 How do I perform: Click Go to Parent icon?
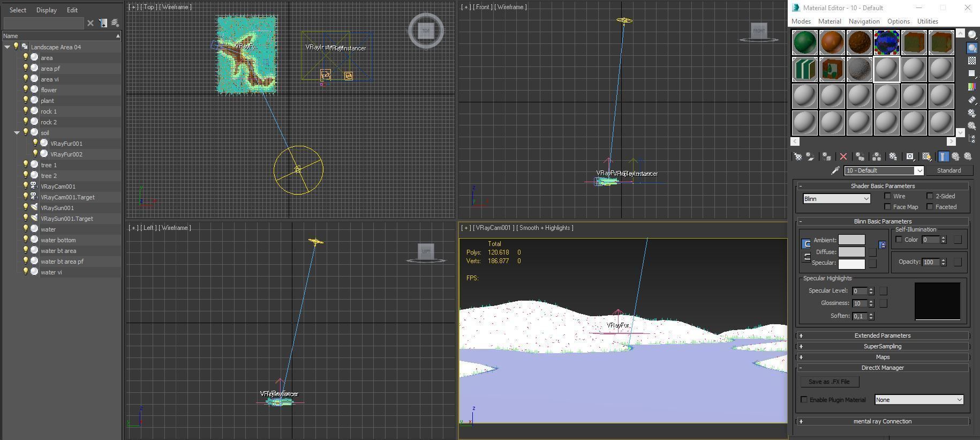(x=955, y=156)
